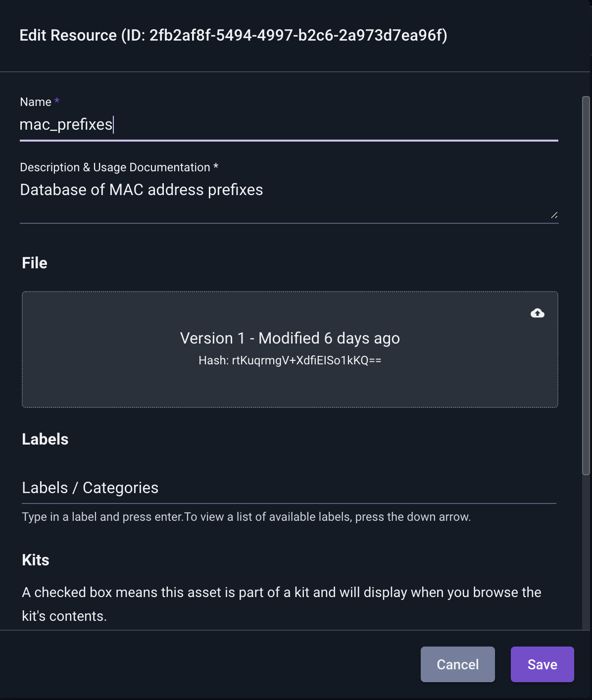Click the cloud upload icon
592x700 pixels.
[537, 313]
